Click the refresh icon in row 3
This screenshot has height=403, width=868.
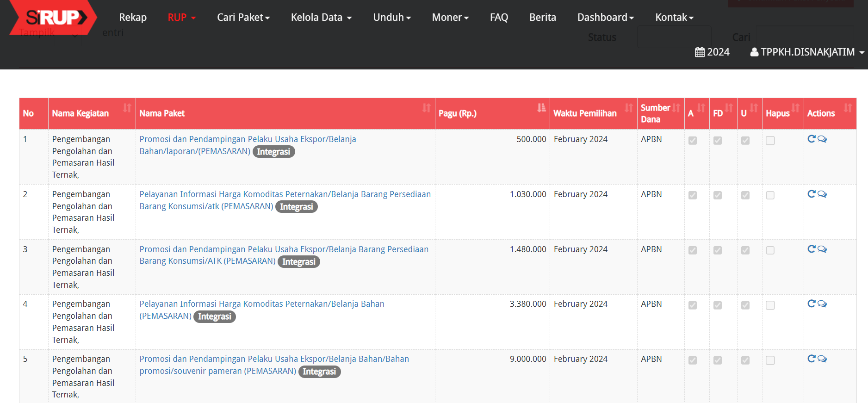pos(812,249)
